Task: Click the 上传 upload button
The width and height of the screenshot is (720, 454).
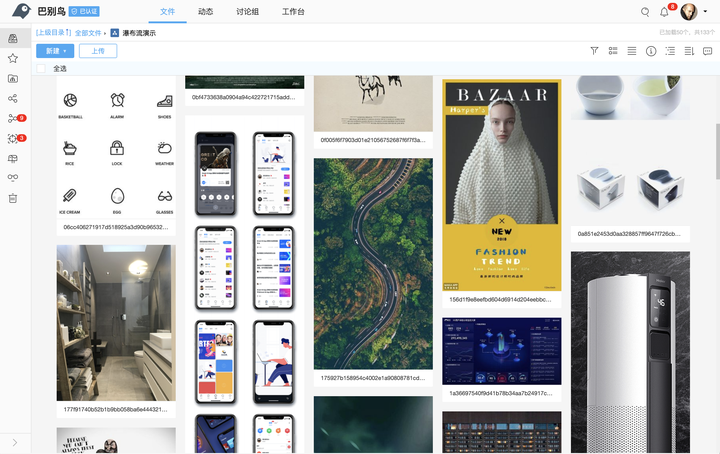Action: [98, 51]
